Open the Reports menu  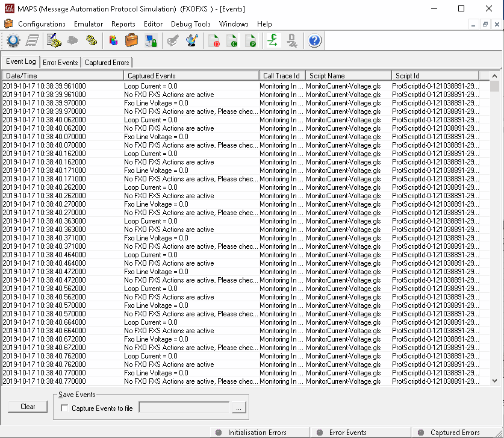[123, 24]
